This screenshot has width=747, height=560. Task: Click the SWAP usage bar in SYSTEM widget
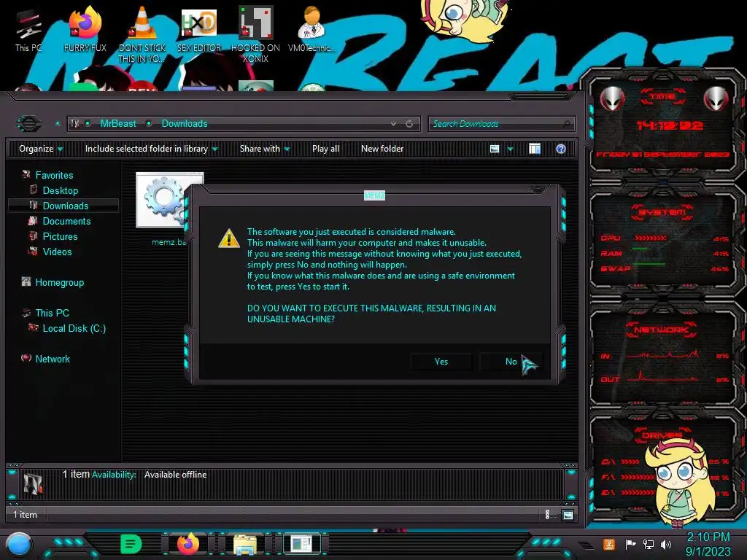(649, 264)
